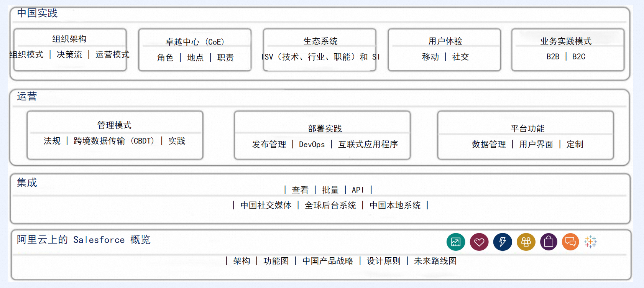Click the 部署实践 heading
The image size is (644, 288).
(325, 128)
